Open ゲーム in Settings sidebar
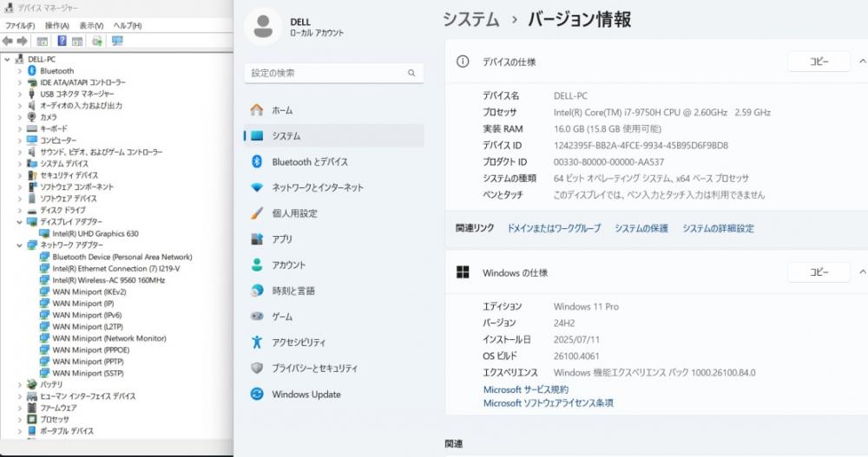 [334, 317]
